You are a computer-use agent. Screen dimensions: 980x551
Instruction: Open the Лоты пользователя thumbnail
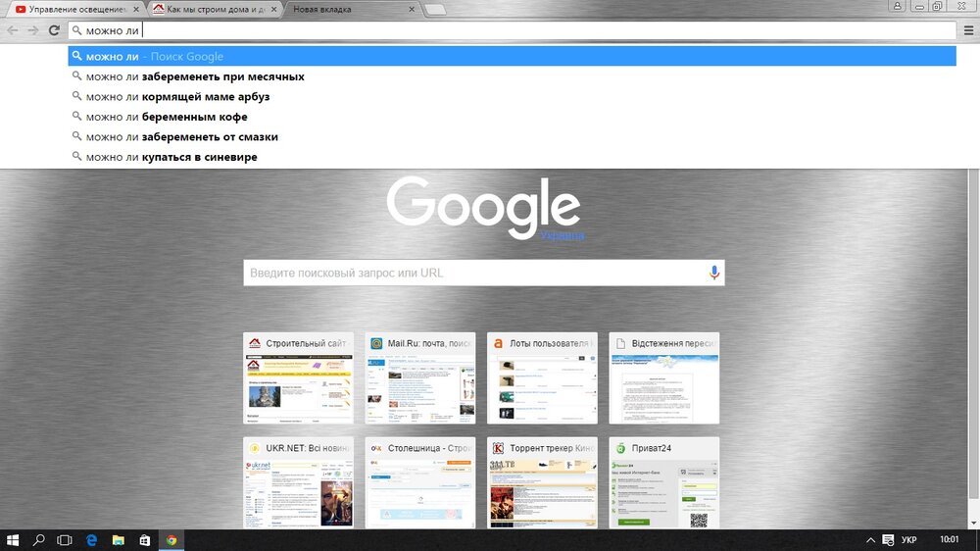coord(542,377)
